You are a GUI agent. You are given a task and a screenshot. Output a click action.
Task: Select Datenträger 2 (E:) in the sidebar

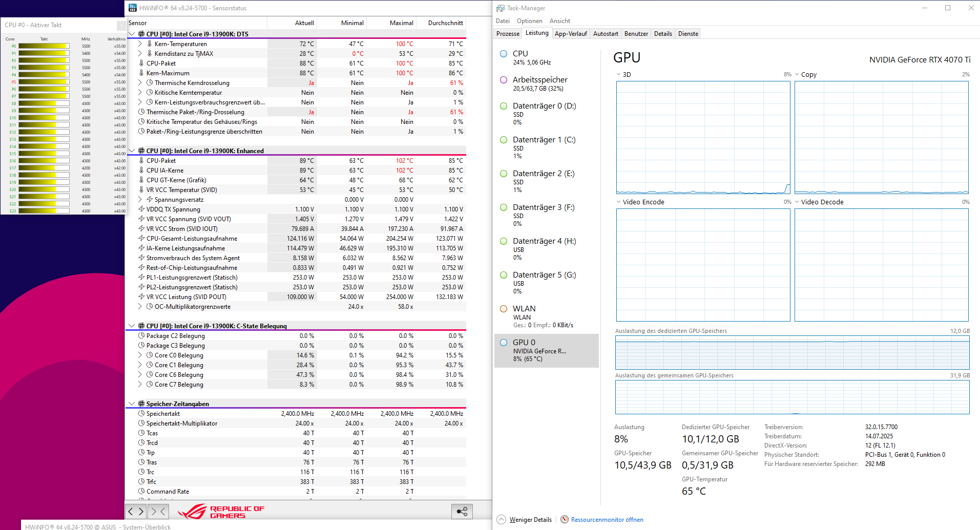pos(546,181)
